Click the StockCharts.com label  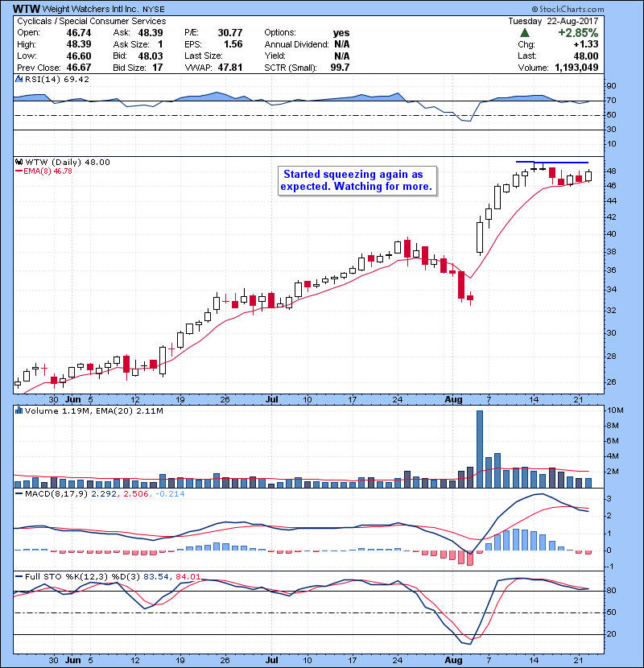point(568,9)
